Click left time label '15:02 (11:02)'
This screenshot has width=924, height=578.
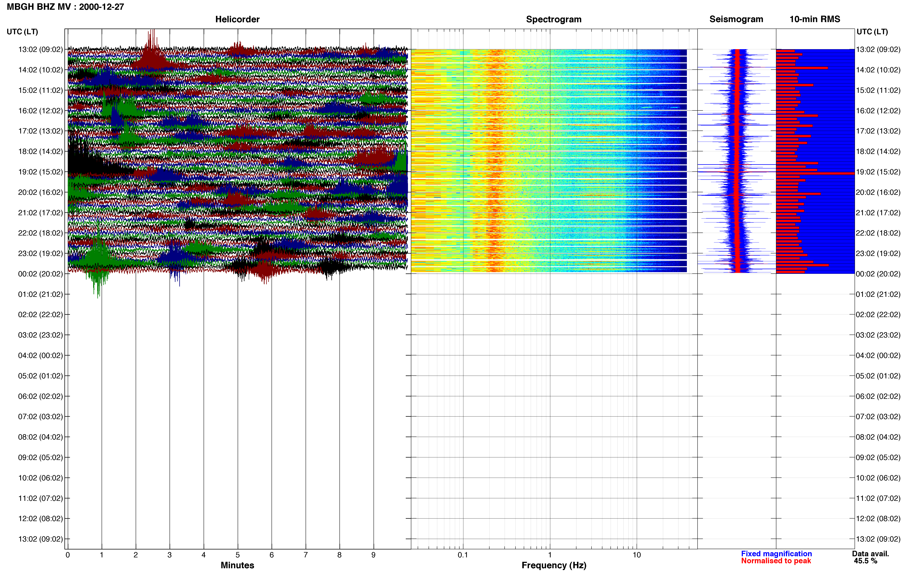41,90
